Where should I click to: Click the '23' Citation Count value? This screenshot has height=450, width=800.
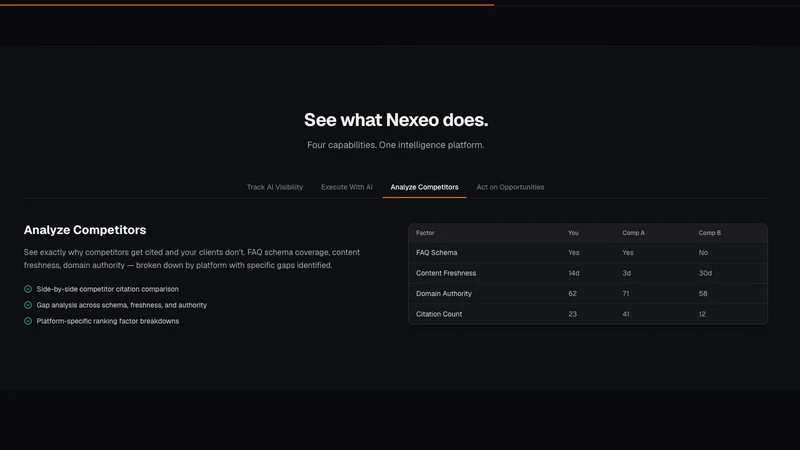click(x=572, y=314)
